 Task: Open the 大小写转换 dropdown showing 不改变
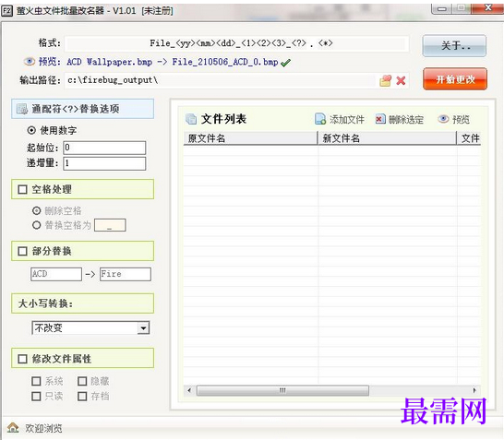90,327
